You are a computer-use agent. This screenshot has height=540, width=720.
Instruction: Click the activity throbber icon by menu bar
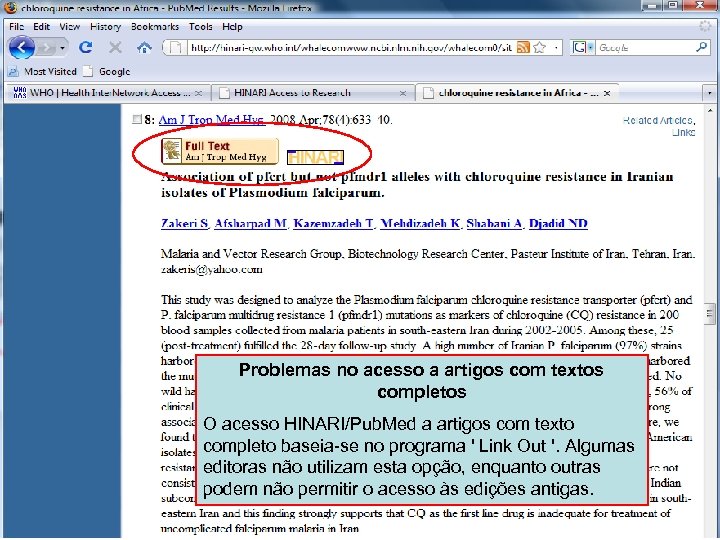point(705,26)
